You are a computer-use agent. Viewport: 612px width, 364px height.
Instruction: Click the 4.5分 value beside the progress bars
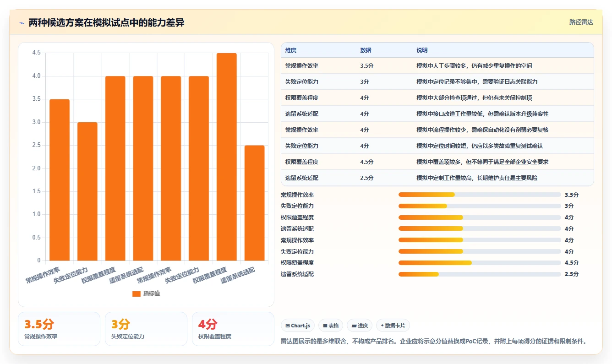click(x=572, y=263)
